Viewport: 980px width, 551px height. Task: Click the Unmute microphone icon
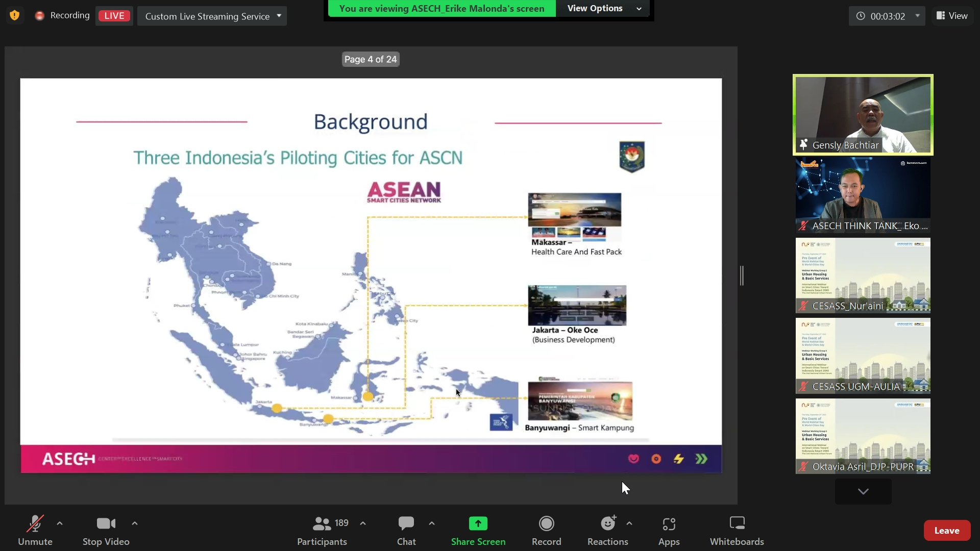click(35, 523)
